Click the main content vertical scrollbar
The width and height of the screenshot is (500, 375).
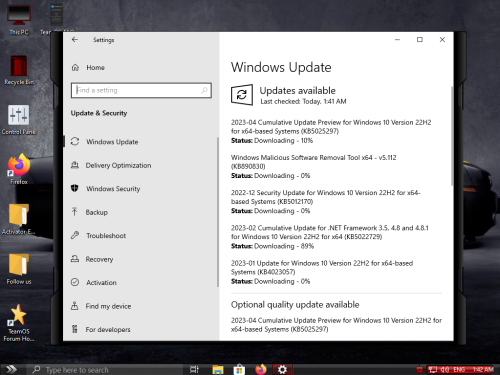click(452, 136)
